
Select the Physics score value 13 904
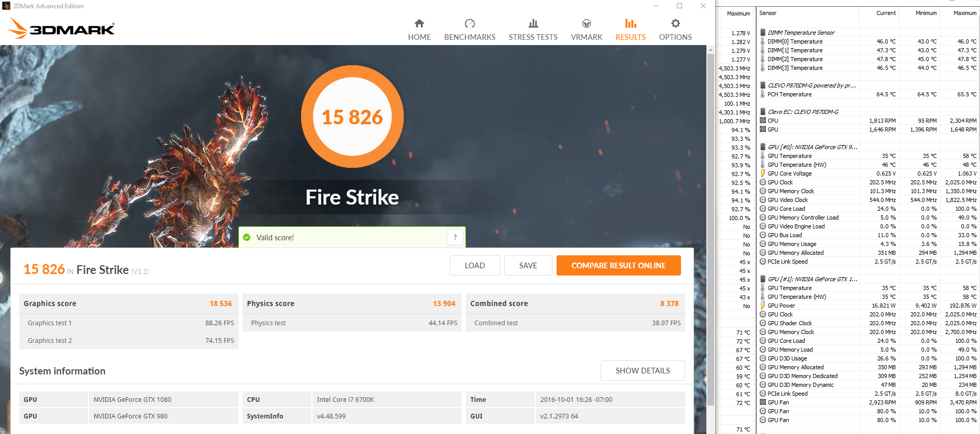[x=444, y=303]
